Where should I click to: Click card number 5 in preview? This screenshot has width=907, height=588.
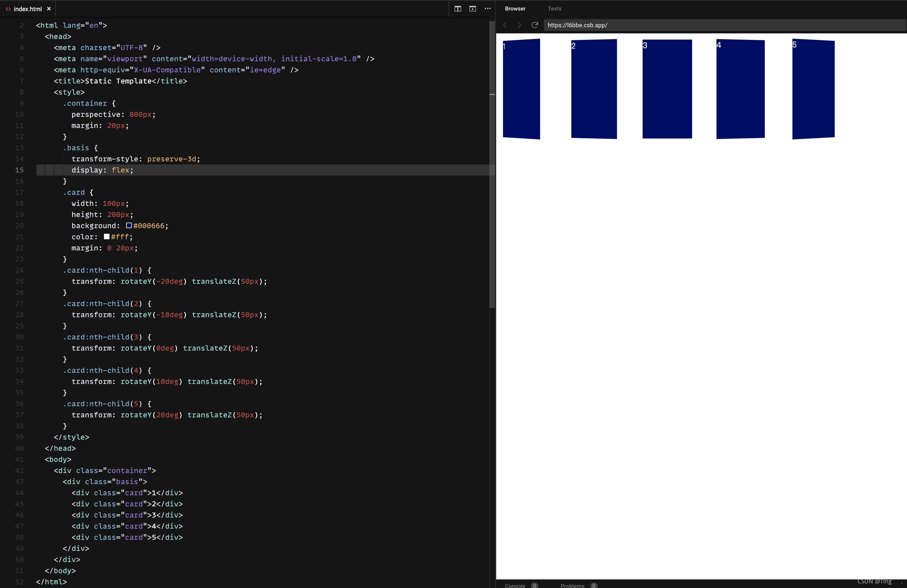tap(813, 89)
